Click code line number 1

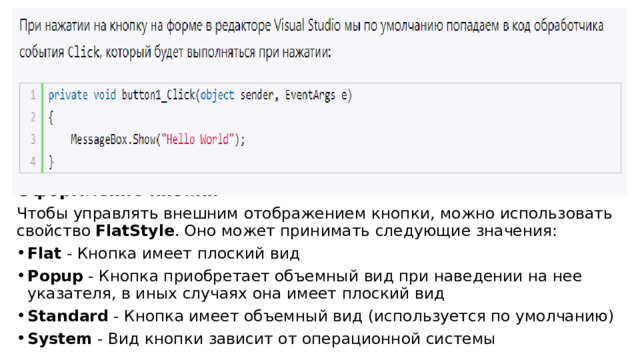point(33,95)
